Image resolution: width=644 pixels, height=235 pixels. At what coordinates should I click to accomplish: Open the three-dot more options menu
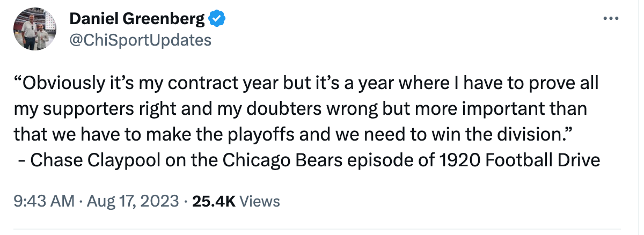(612, 19)
